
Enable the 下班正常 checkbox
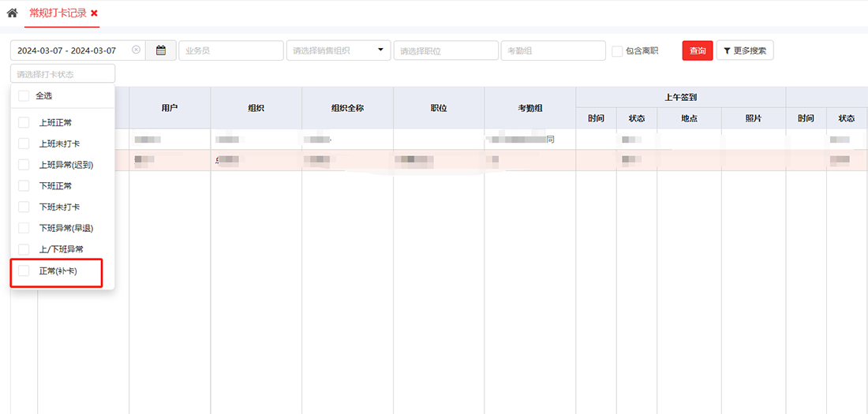(24, 186)
